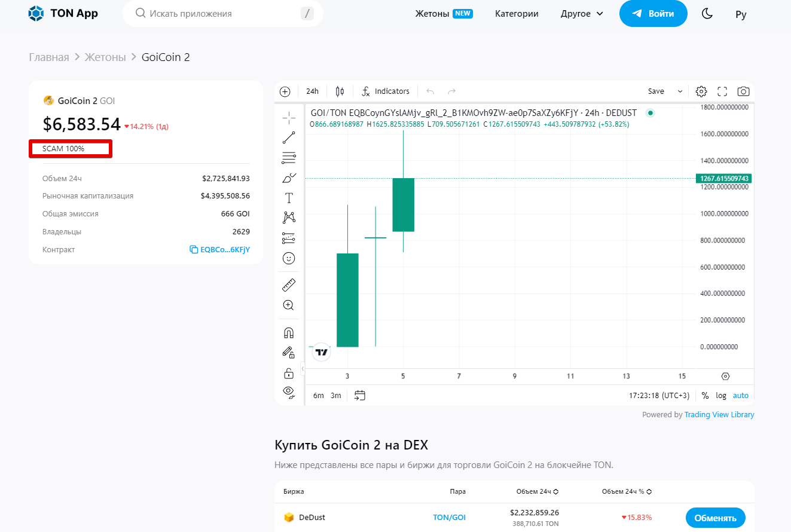Expand the Другое menu
791x532 pixels.
(x=582, y=14)
